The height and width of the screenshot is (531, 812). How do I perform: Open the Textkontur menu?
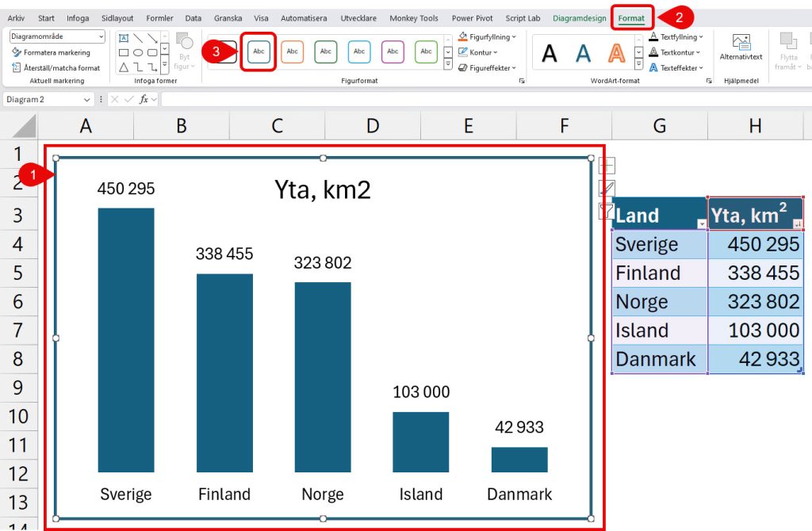pos(675,52)
